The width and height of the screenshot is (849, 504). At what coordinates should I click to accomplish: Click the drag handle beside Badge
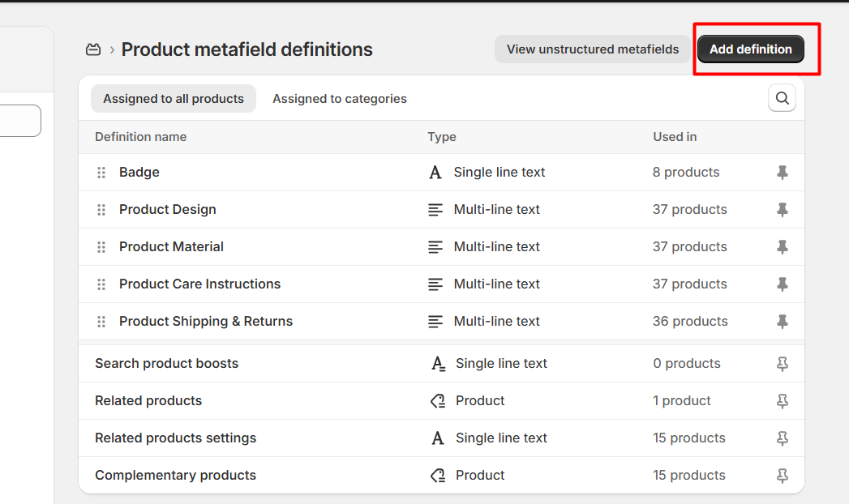(x=101, y=173)
